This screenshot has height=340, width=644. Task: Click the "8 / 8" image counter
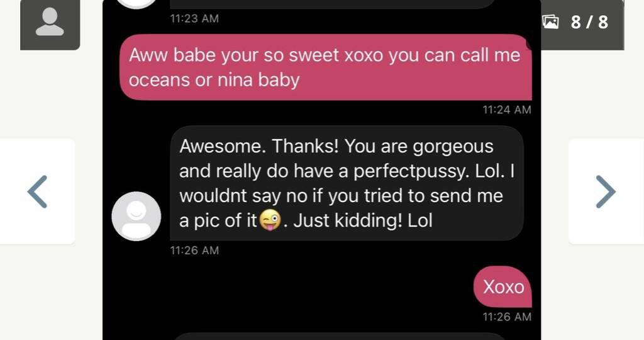tap(589, 22)
